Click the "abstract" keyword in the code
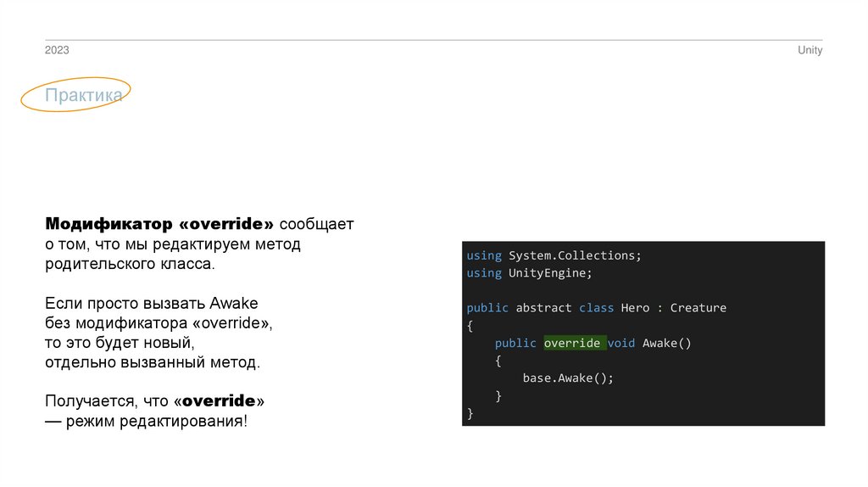This screenshot has width=868, height=487. (543, 308)
